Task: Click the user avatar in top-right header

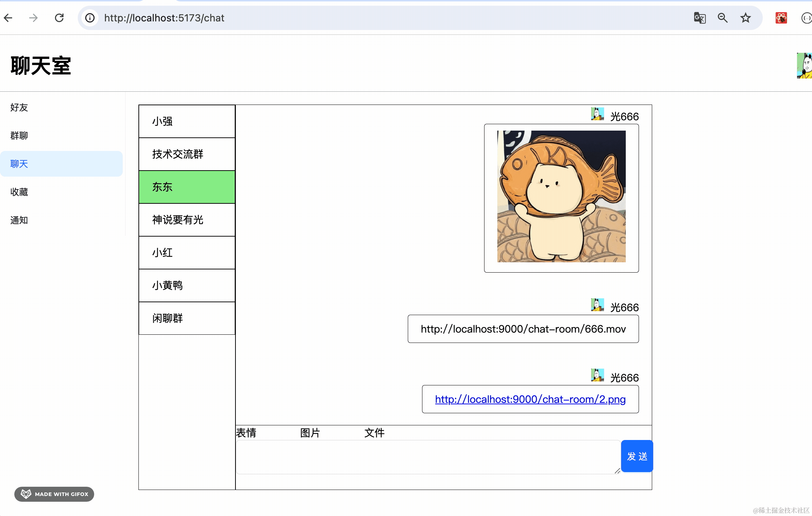Action: 804,66
